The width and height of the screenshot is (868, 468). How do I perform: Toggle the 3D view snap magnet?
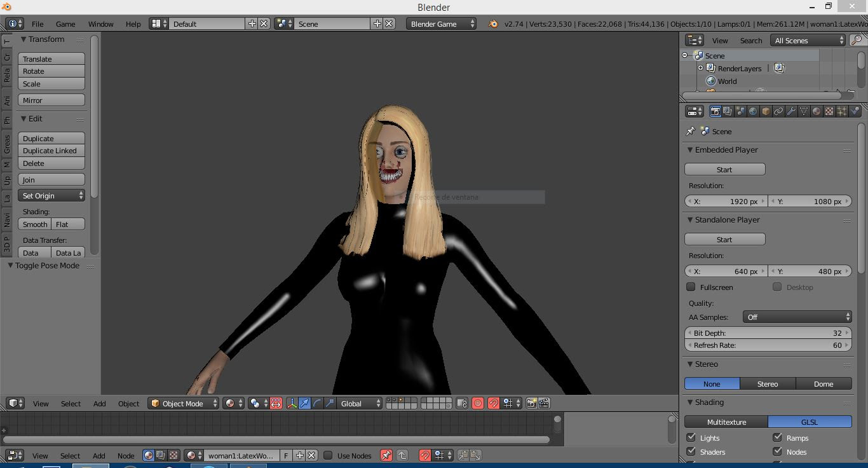pos(493,403)
